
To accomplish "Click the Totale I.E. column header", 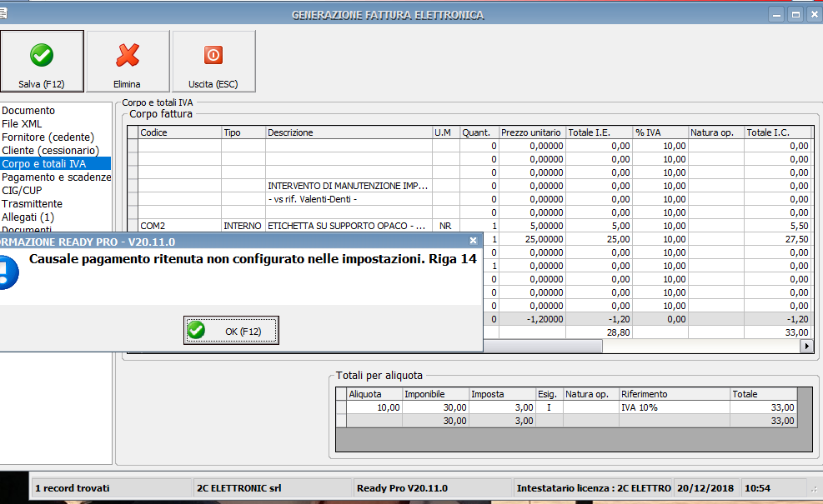I will coord(600,132).
